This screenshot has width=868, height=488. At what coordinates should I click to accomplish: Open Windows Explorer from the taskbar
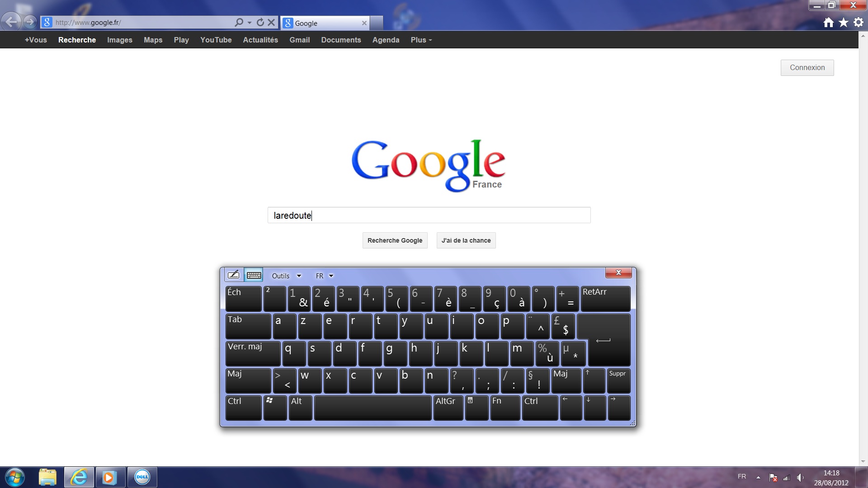click(47, 477)
